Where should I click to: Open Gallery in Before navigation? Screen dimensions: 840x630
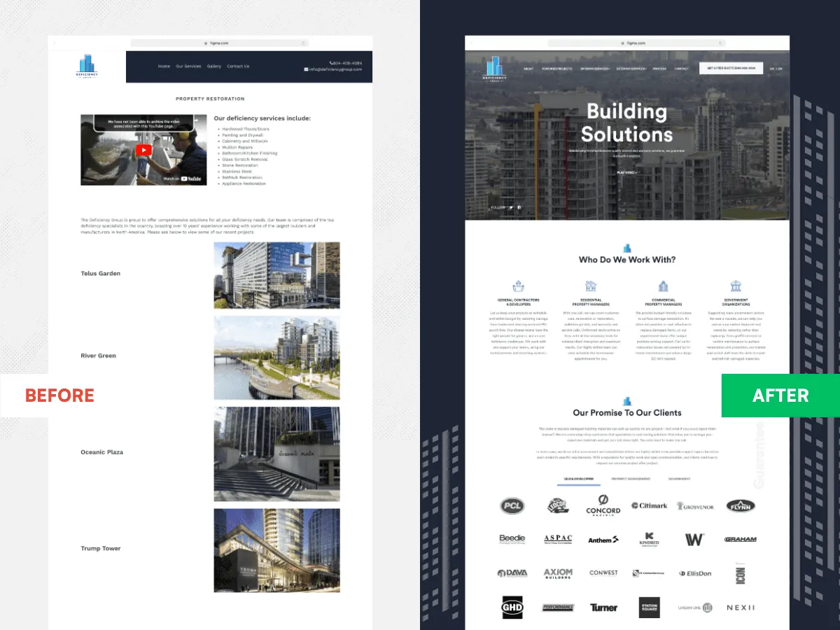pyautogui.click(x=214, y=66)
